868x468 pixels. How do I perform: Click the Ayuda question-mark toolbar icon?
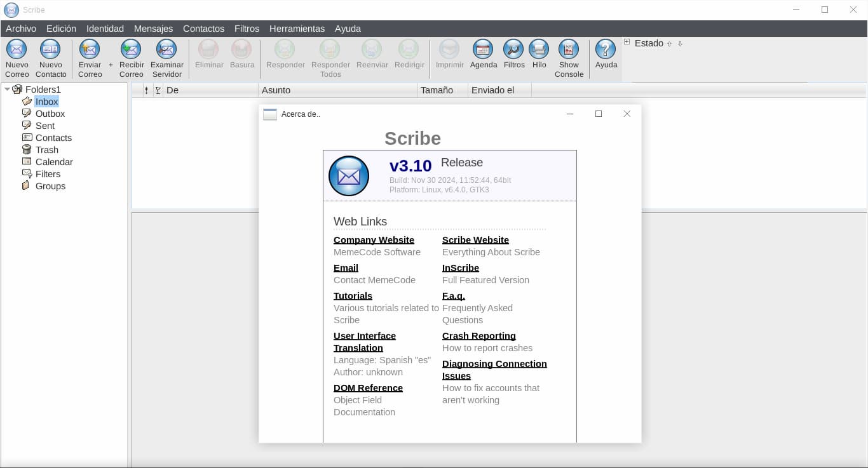[x=606, y=49]
